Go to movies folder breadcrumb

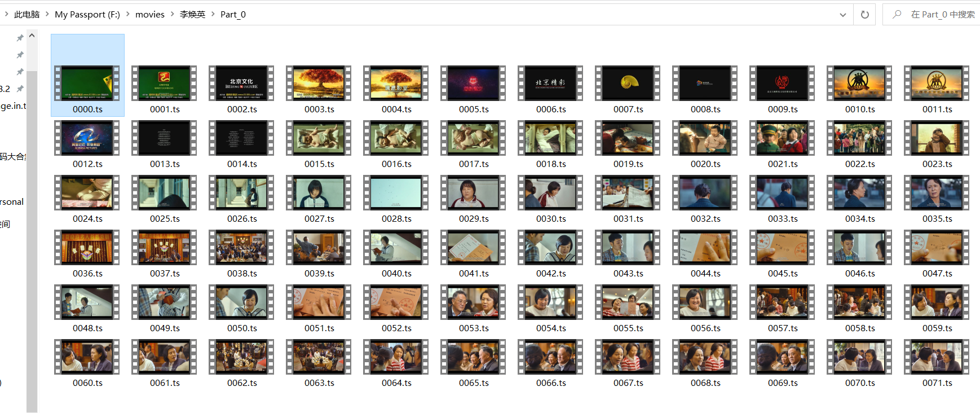point(150,14)
